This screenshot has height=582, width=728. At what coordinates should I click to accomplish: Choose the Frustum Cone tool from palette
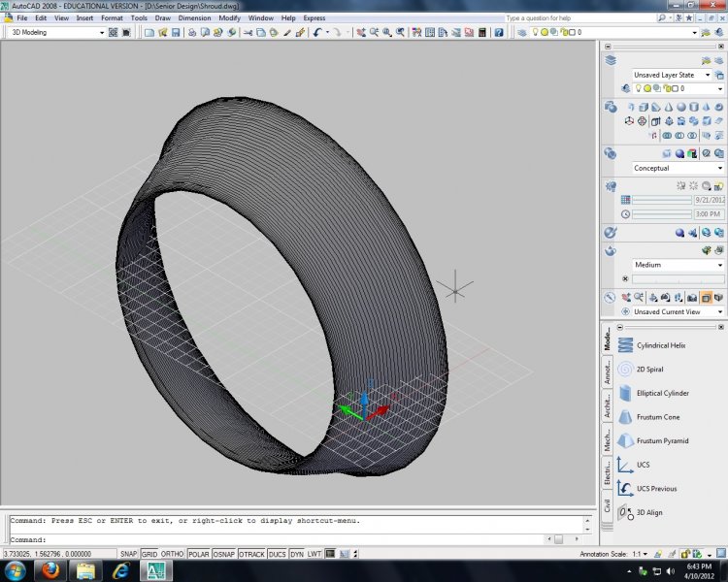(x=657, y=417)
